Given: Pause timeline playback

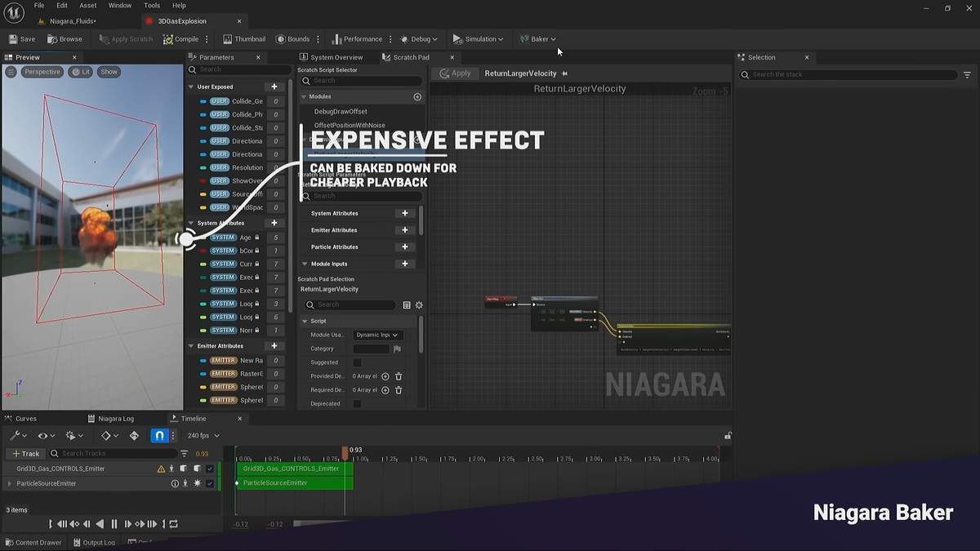Looking at the screenshot, I should coord(114,524).
